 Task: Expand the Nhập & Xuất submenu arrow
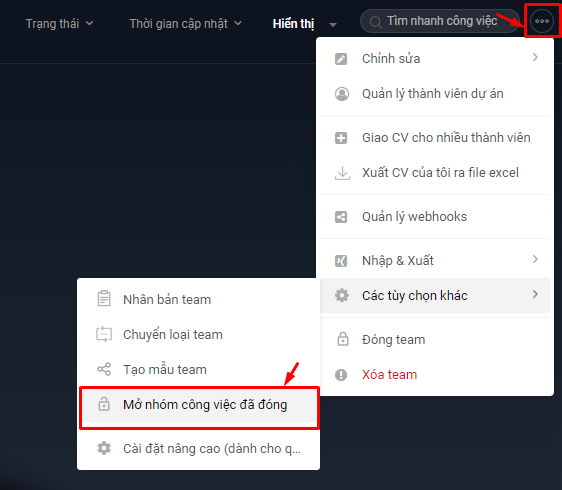point(535,259)
